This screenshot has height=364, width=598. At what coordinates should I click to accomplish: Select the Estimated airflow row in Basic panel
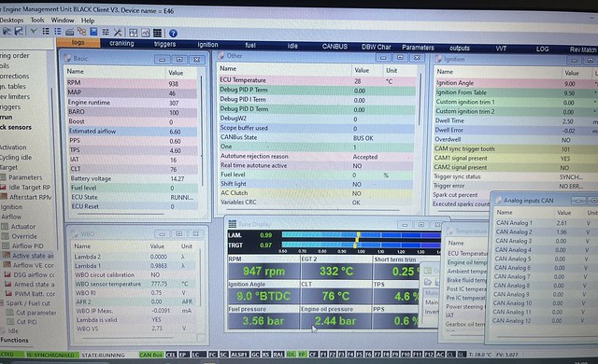(132, 132)
